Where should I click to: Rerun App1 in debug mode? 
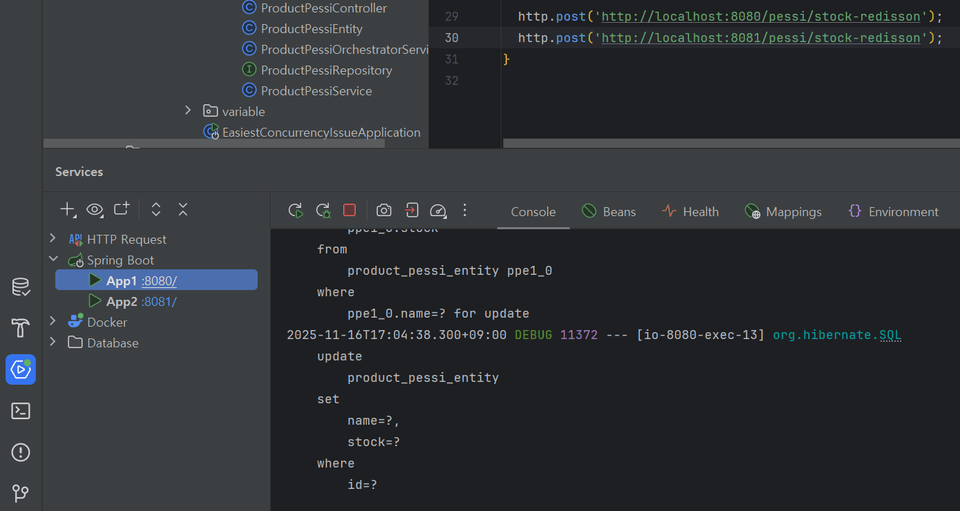click(323, 211)
